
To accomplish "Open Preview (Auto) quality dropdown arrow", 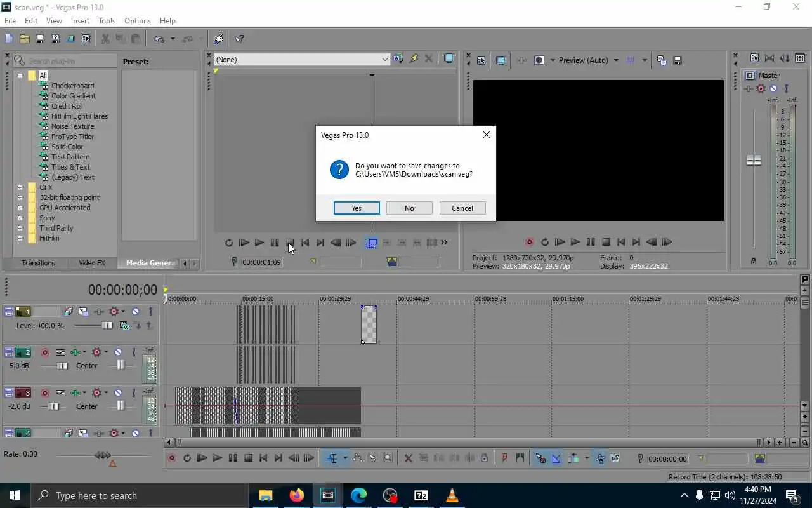I will tap(615, 60).
